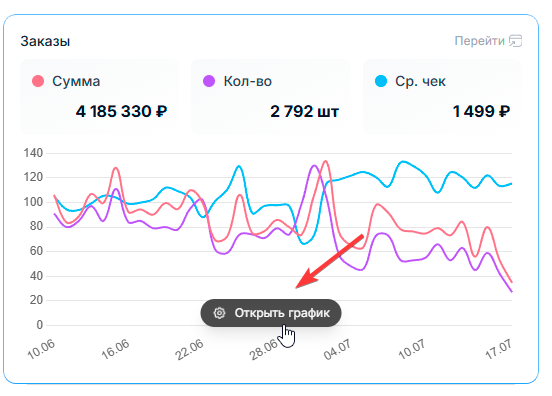Click the '10.07' date axis label
Screen dimensions: 552x396
point(412,349)
